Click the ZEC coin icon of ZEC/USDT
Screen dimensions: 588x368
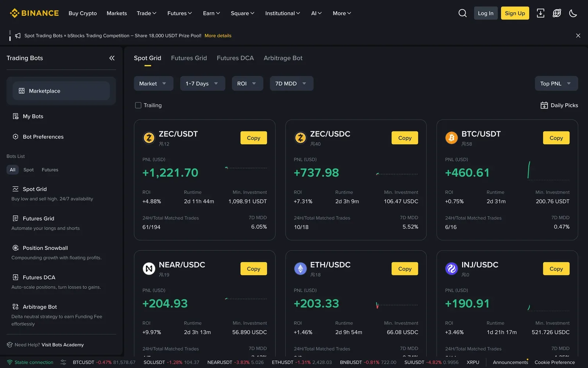click(x=149, y=138)
